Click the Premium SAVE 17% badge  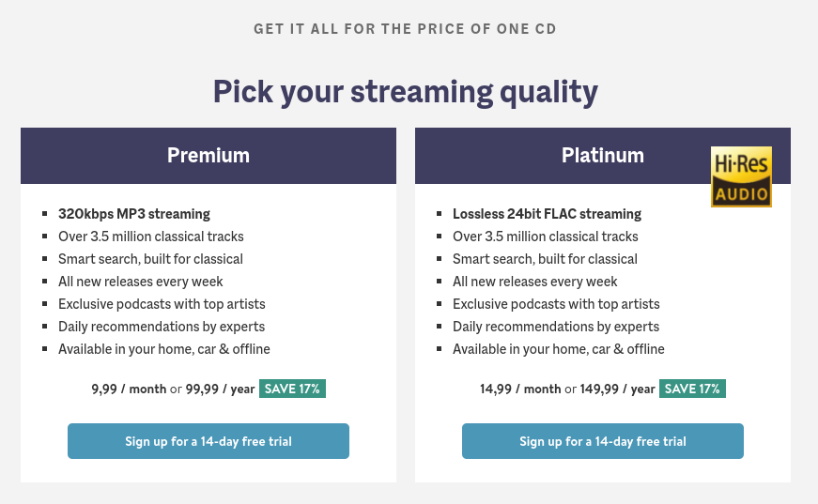(292, 389)
